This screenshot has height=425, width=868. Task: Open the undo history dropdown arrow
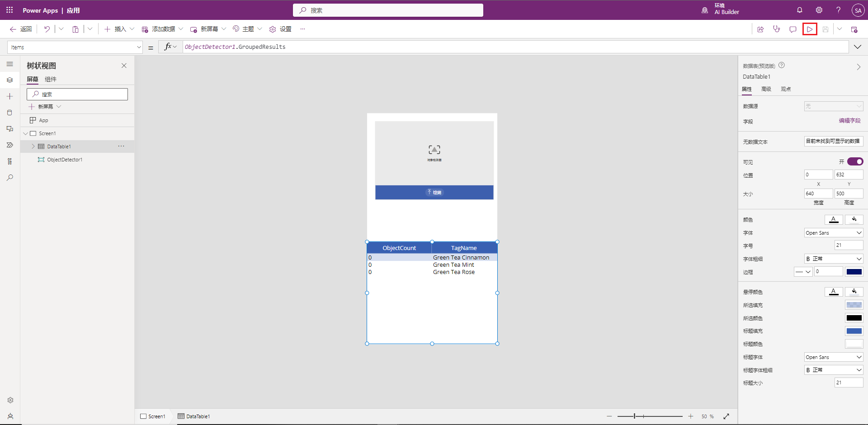pyautogui.click(x=61, y=29)
